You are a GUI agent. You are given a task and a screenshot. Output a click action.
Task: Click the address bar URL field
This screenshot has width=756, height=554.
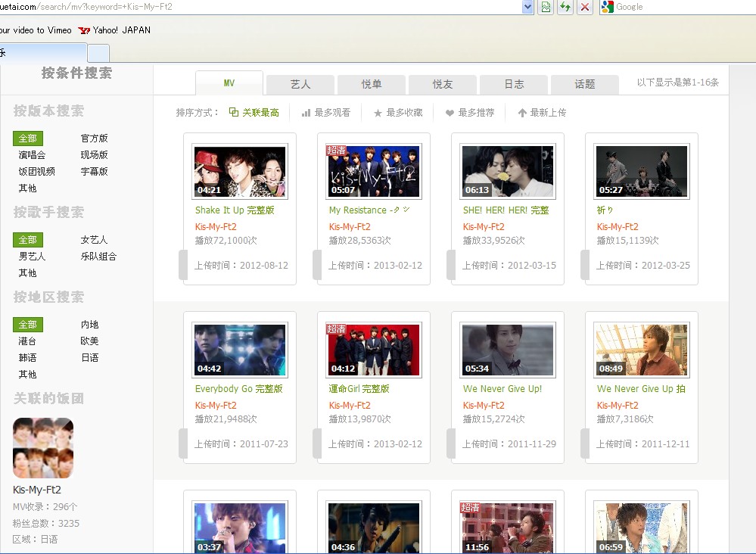coord(260,7)
